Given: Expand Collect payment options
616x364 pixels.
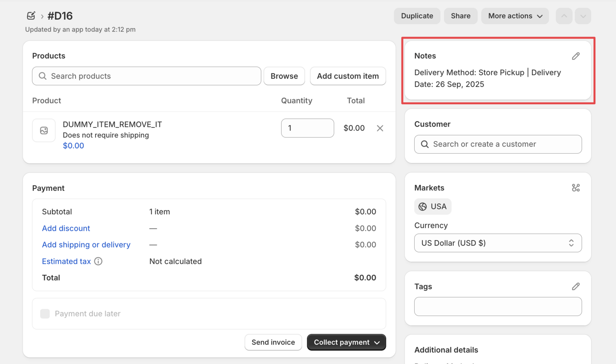Looking at the screenshot, I should (346, 342).
